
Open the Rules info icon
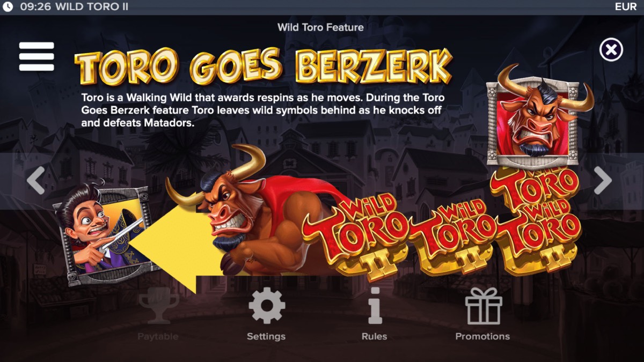click(375, 305)
